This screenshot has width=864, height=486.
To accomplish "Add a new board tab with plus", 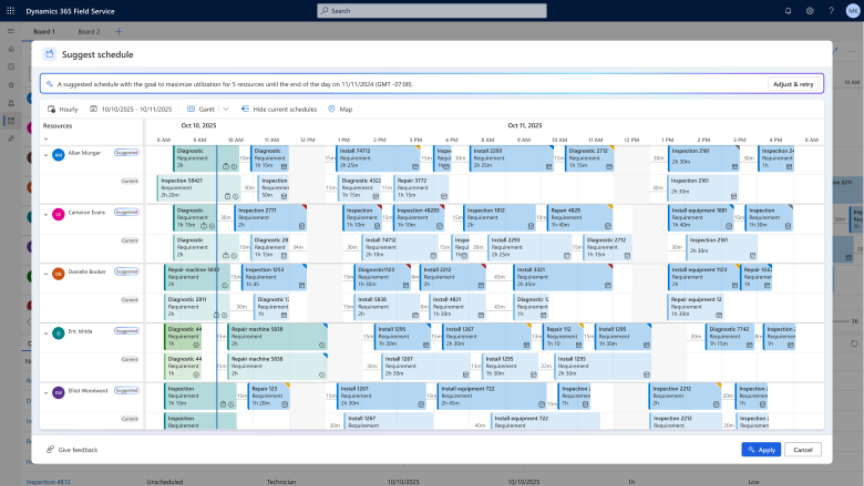I will pyautogui.click(x=118, y=32).
